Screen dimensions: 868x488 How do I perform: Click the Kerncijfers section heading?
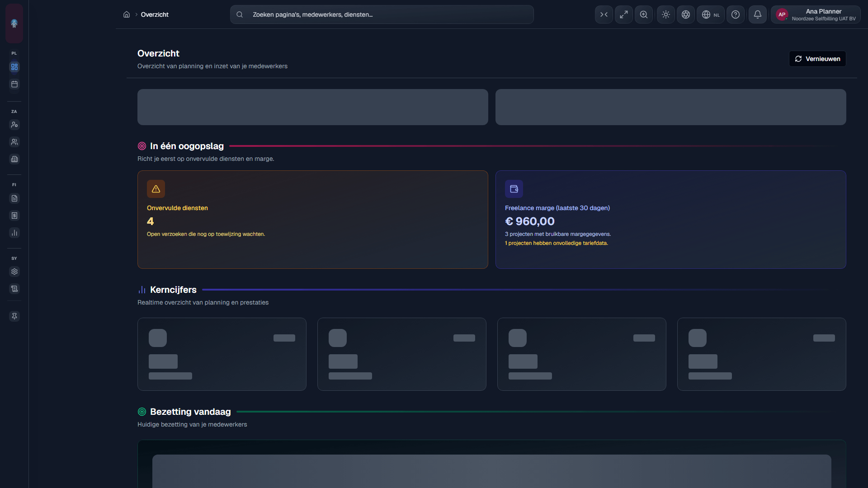[x=173, y=290]
